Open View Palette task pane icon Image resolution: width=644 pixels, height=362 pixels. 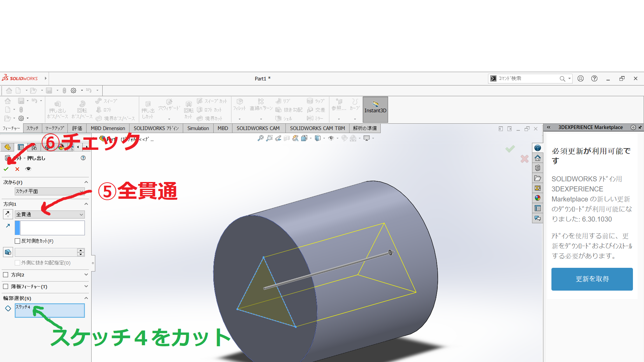click(538, 188)
